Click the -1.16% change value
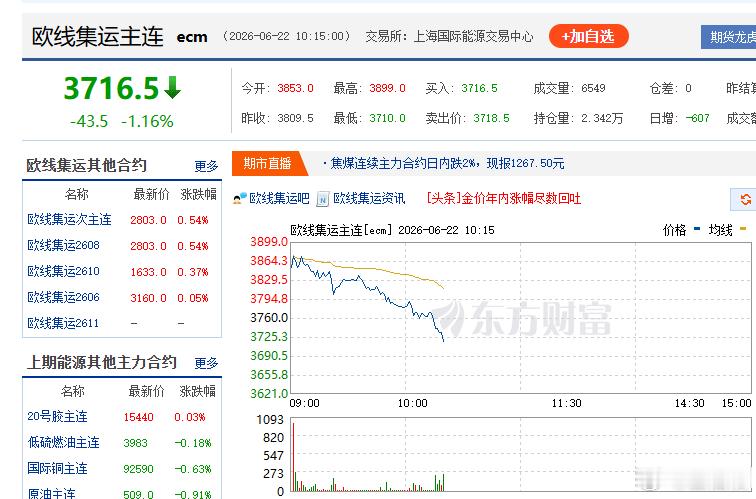Viewport: 756px width, 499px height. [x=147, y=121]
